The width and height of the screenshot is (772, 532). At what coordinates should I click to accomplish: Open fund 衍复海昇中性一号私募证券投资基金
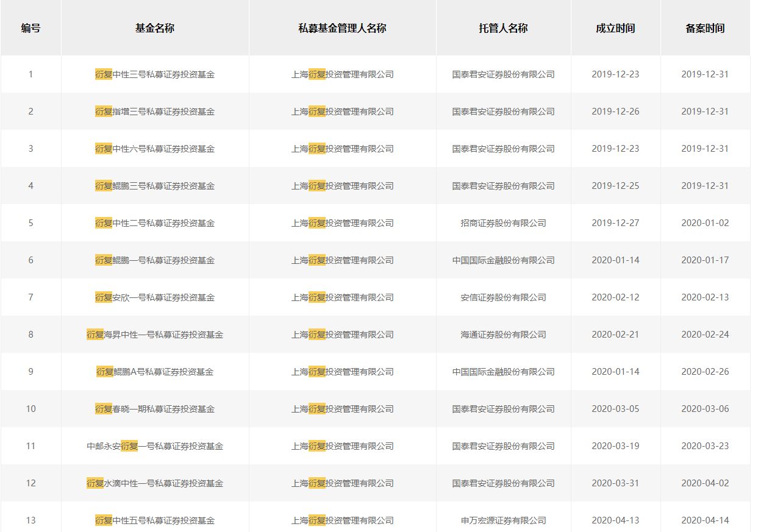[x=155, y=335]
